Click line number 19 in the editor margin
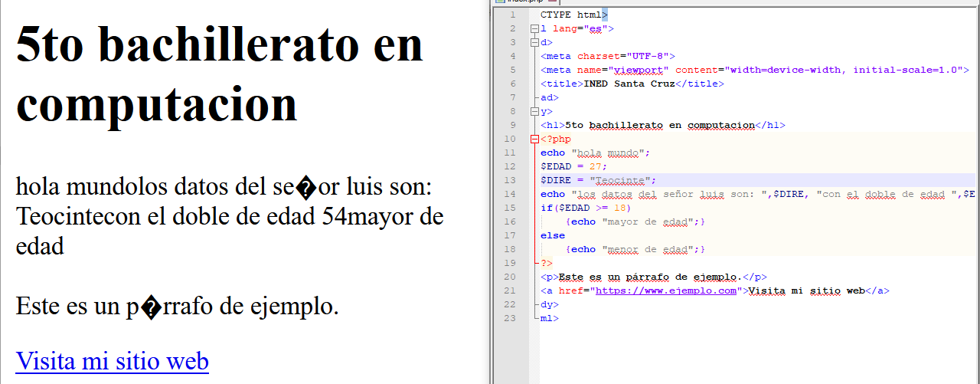The width and height of the screenshot is (980, 384). [x=511, y=263]
